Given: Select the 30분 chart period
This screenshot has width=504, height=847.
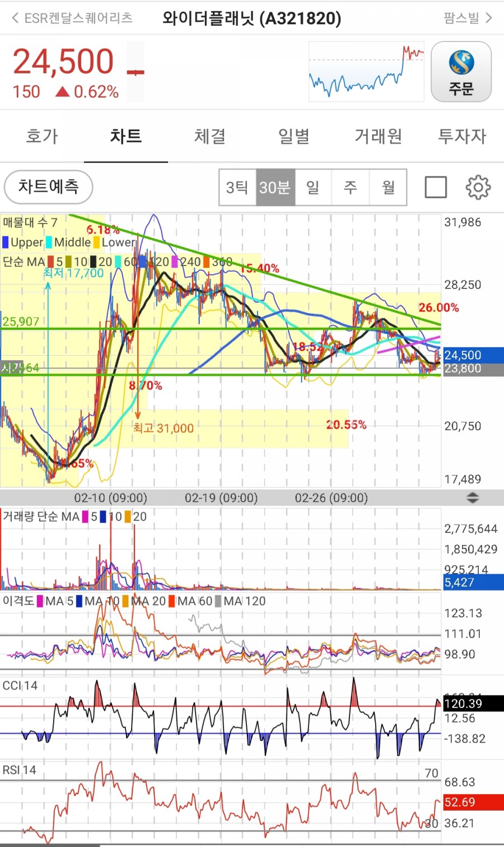Looking at the screenshot, I should click(275, 187).
